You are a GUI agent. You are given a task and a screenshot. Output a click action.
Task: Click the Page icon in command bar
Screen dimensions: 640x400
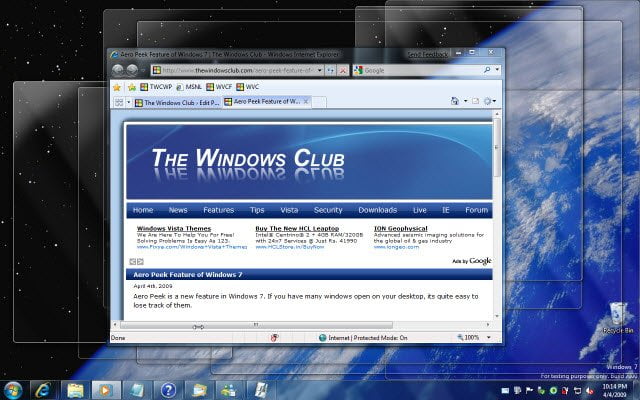point(476,101)
